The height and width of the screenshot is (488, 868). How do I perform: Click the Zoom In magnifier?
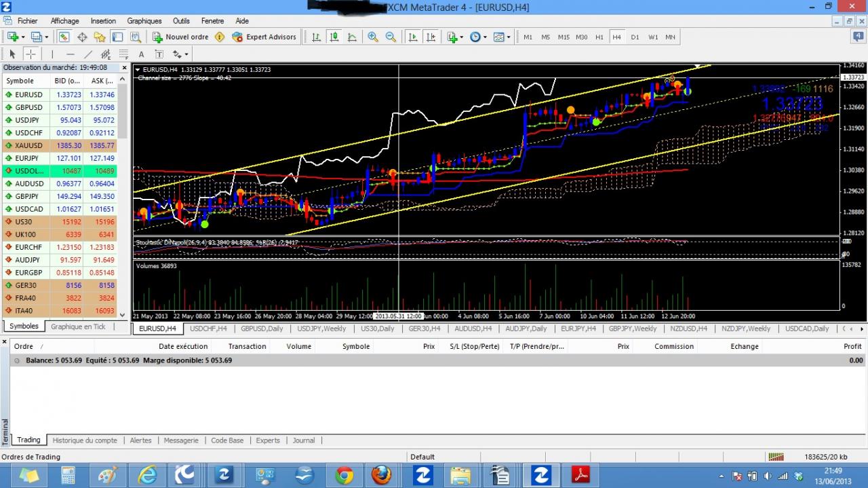pyautogui.click(x=373, y=37)
